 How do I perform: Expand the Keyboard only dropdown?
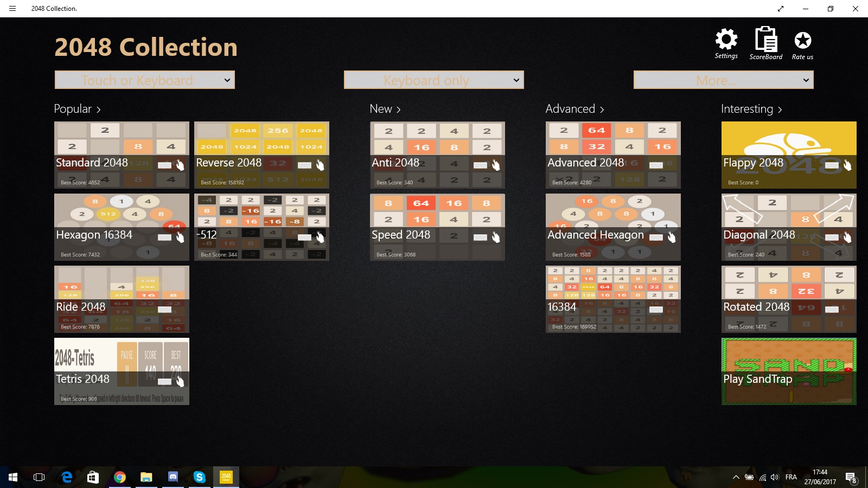(x=433, y=80)
